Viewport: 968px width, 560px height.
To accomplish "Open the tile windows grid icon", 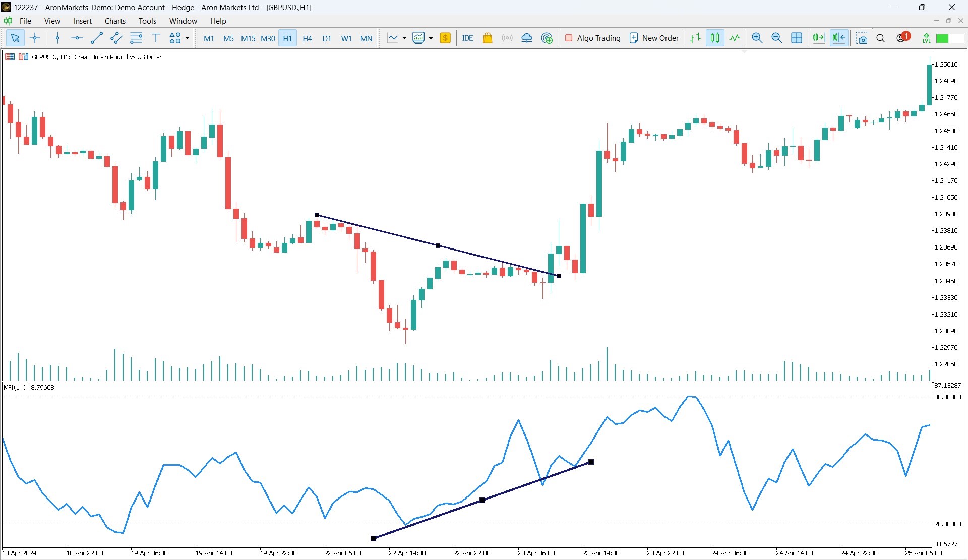I will point(797,38).
